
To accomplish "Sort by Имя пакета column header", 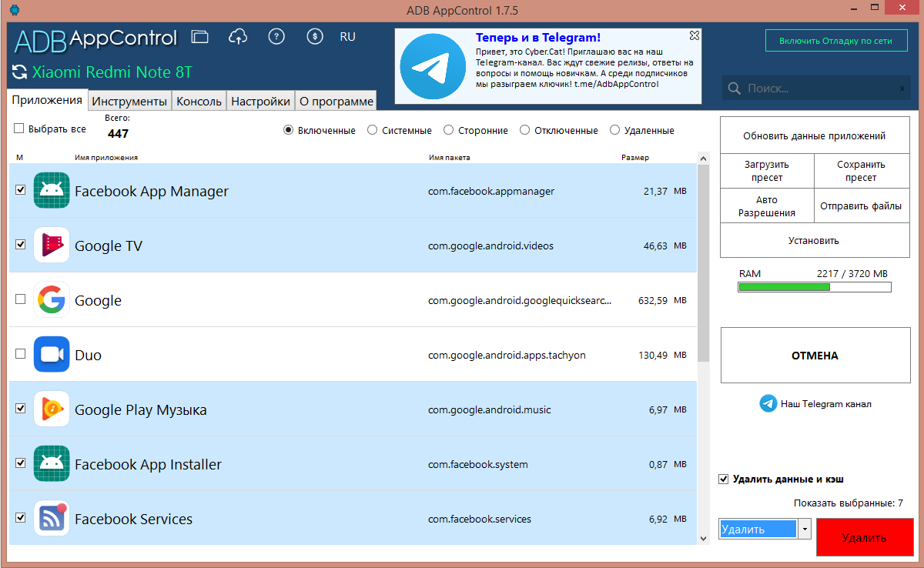I will click(x=449, y=158).
